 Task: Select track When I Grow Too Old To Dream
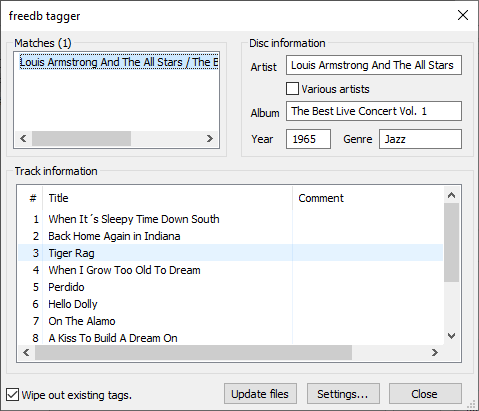click(x=230, y=270)
